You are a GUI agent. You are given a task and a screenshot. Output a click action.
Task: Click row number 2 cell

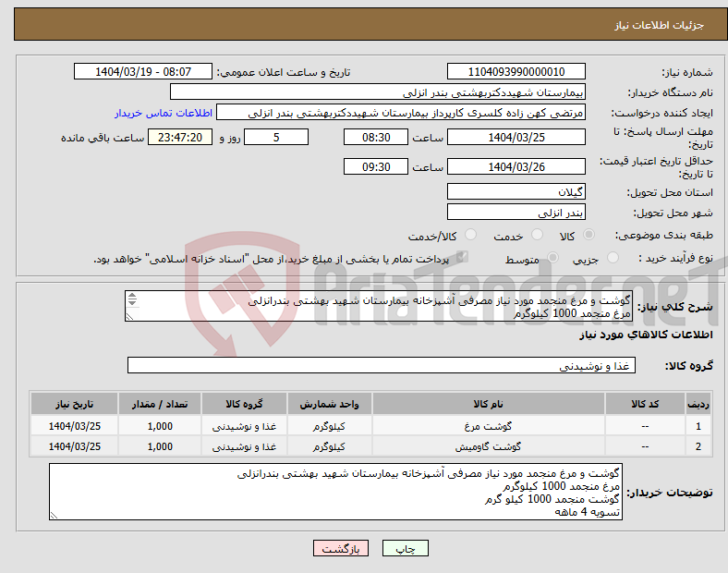[x=698, y=446]
